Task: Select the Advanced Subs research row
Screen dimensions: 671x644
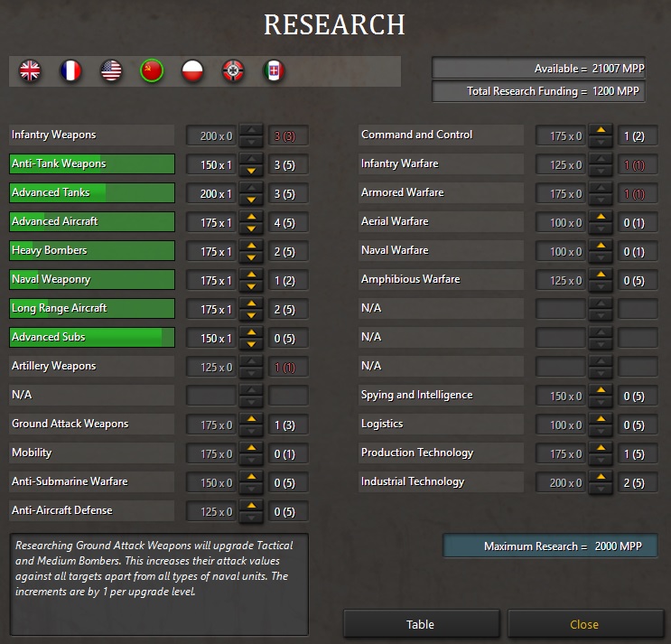Action: click(91, 337)
